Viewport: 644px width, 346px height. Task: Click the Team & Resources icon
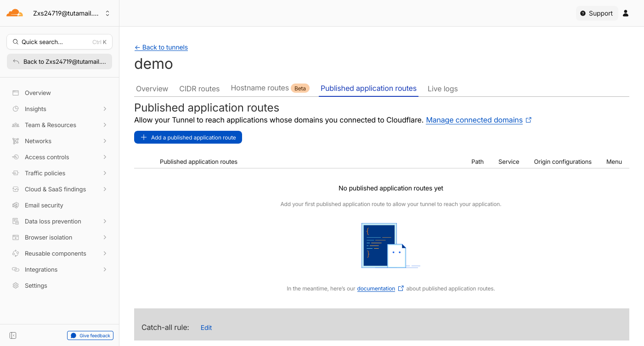coord(16,125)
